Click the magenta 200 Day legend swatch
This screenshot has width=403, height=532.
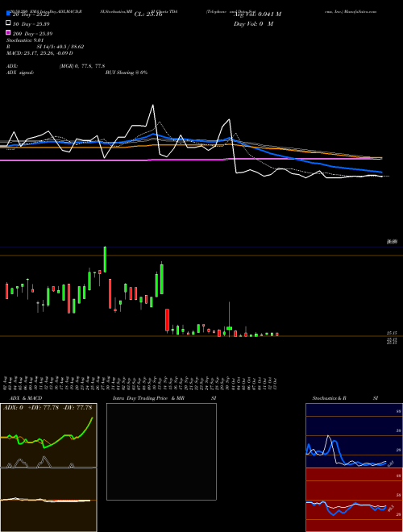click(x=8, y=32)
